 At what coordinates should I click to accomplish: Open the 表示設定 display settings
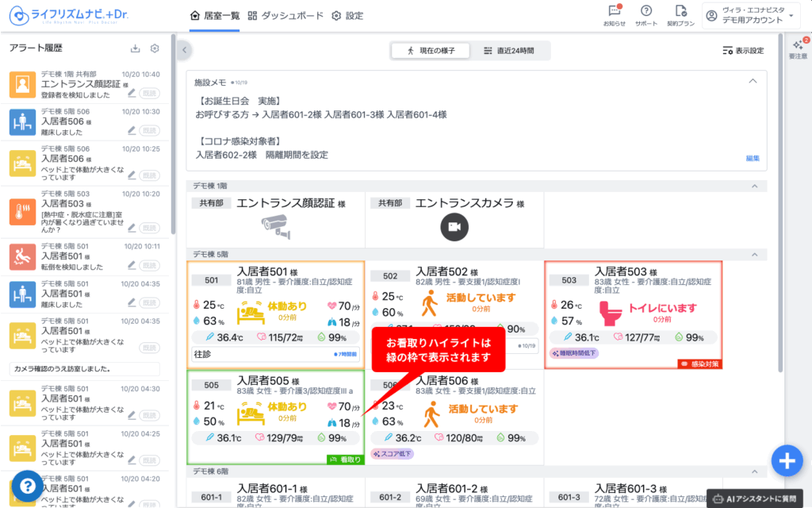click(743, 51)
